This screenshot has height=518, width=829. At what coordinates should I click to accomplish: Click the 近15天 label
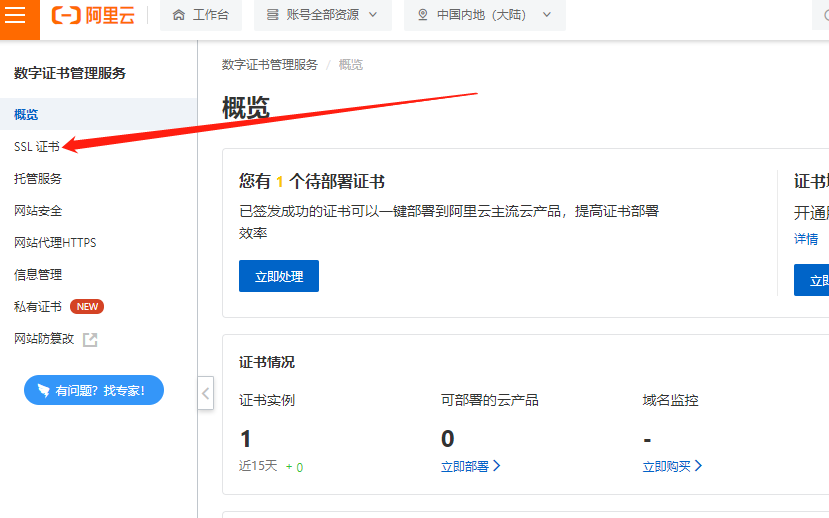pos(258,466)
